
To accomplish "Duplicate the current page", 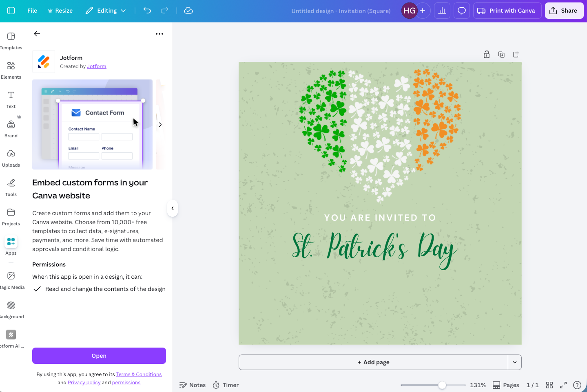I will [x=501, y=54].
